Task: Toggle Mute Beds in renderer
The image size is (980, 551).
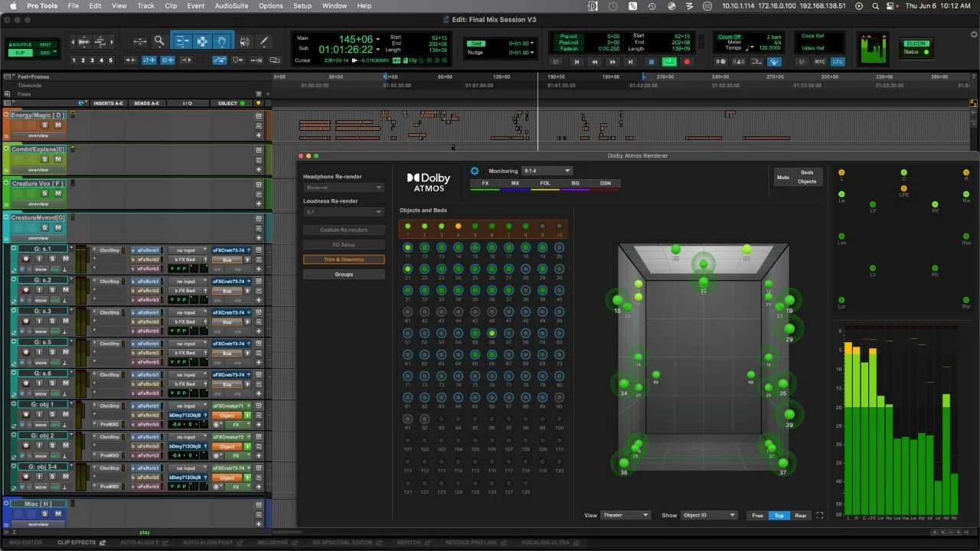Action: tap(807, 172)
